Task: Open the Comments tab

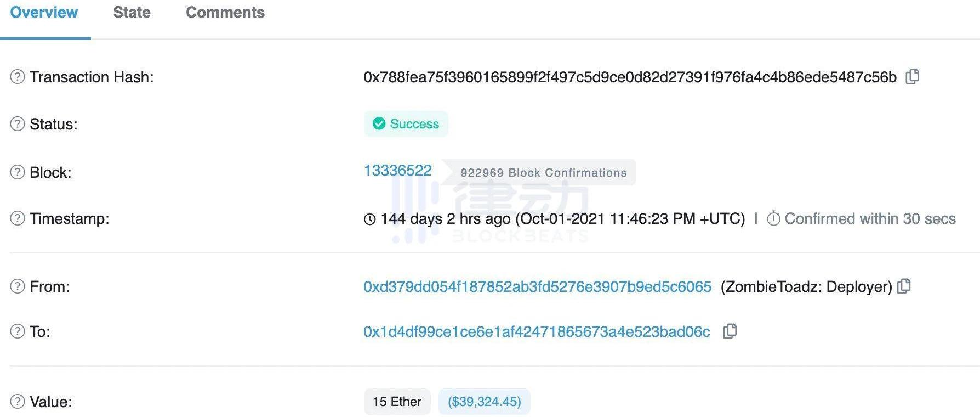Action: [225, 13]
